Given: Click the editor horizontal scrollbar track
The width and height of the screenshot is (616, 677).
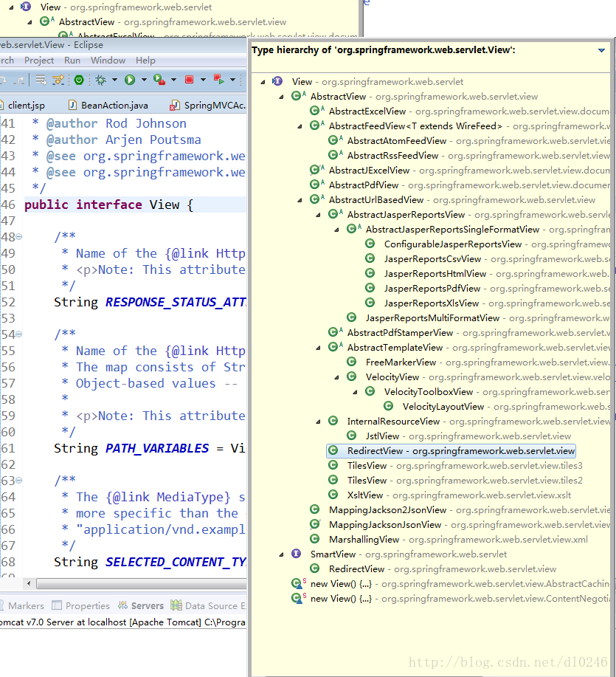Looking at the screenshot, I should 142,584.
